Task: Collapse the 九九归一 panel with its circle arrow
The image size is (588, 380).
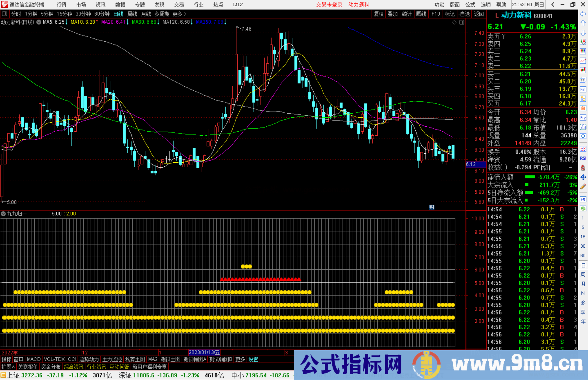Action: click(3, 214)
